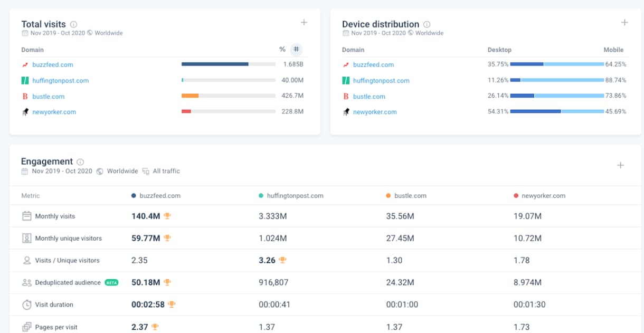
Task: Click the buzzfeed favicon in Total visits
Action: tap(25, 65)
